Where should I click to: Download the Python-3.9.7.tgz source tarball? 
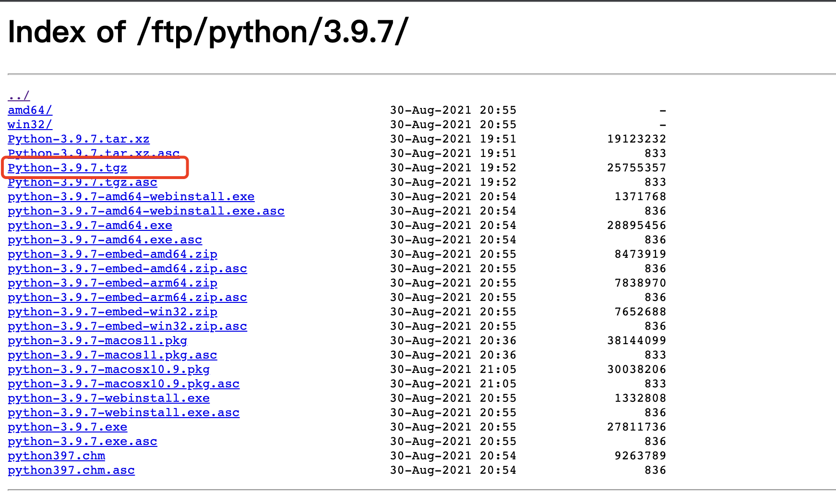[x=68, y=168]
